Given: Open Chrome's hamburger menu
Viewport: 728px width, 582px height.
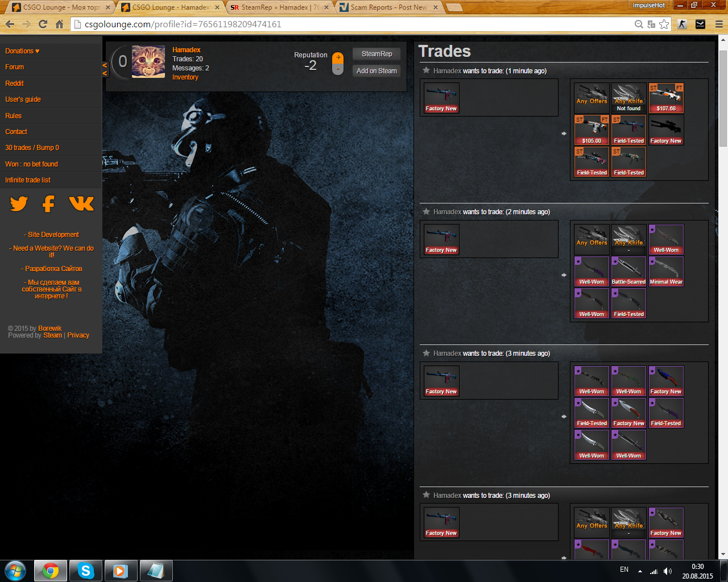Looking at the screenshot, I should pos(719,24).
